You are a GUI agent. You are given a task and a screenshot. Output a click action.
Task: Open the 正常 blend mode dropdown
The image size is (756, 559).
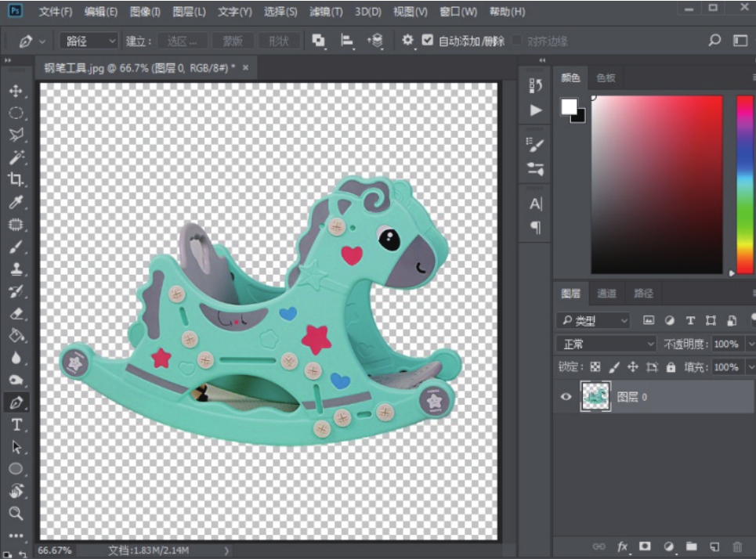point(606,344)
